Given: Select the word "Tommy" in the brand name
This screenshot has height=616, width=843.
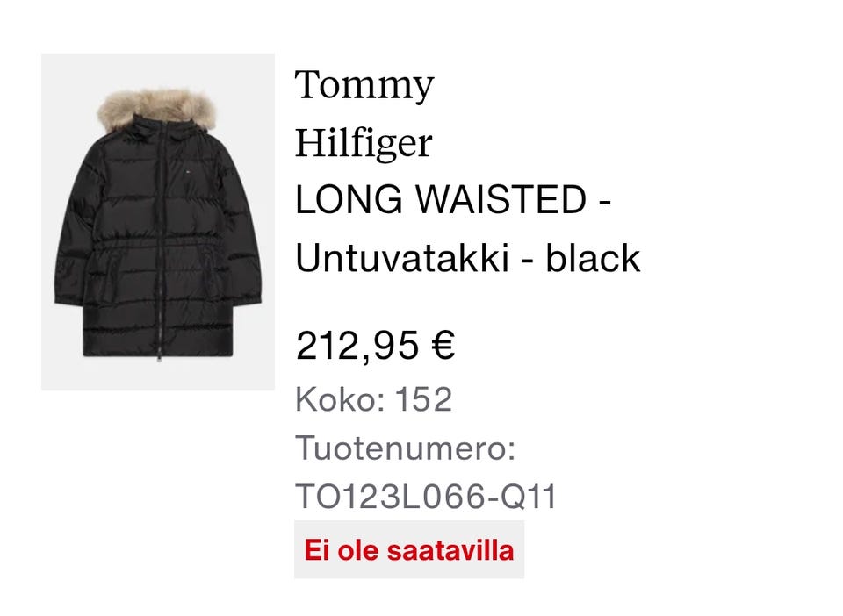Looking at the screenshot, I should pyautogui.click(x=364, y=85).
